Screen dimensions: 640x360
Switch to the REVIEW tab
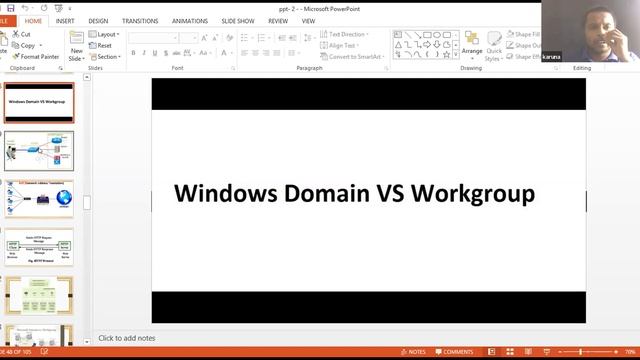tap(278, 21)
